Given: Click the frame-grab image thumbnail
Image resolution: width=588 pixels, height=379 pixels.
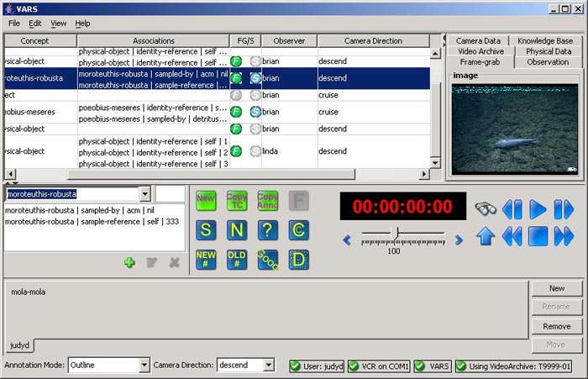Looking at the screenshot, I should tap(514, 128).
